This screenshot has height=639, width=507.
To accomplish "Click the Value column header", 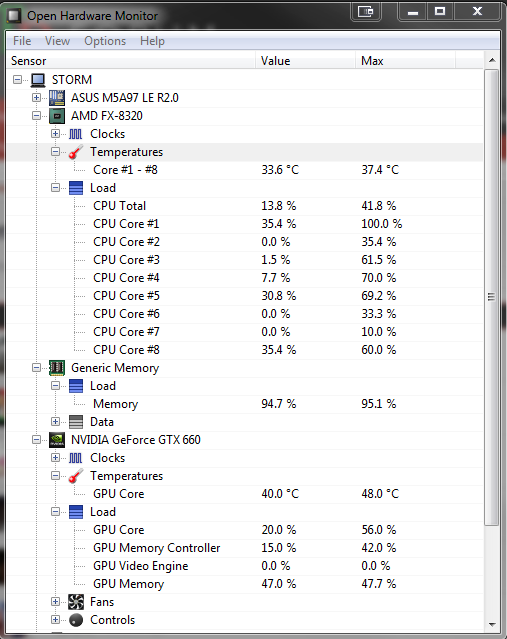I will coord(305,61).
